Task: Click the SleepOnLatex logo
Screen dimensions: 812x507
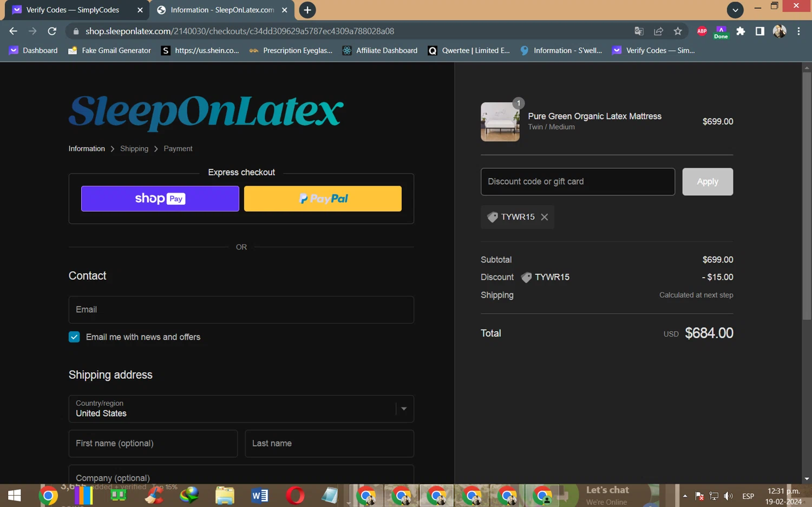Action: pos(206,113)
